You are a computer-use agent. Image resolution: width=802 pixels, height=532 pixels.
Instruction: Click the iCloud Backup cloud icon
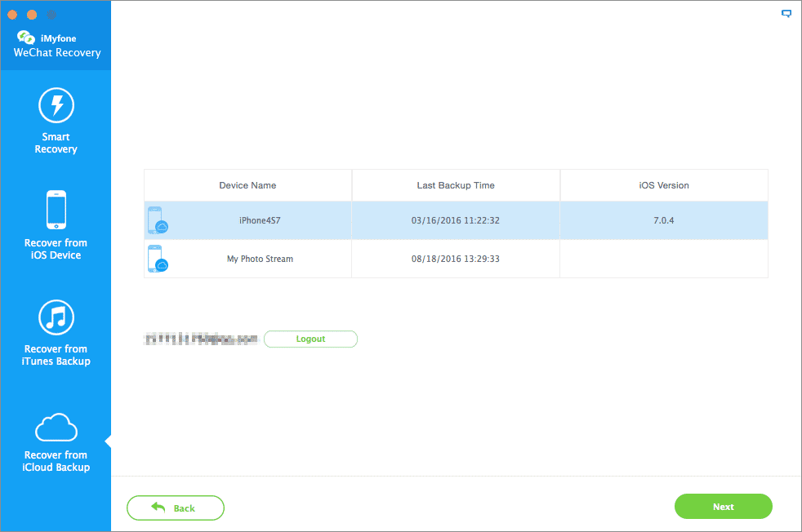(56, 427)
